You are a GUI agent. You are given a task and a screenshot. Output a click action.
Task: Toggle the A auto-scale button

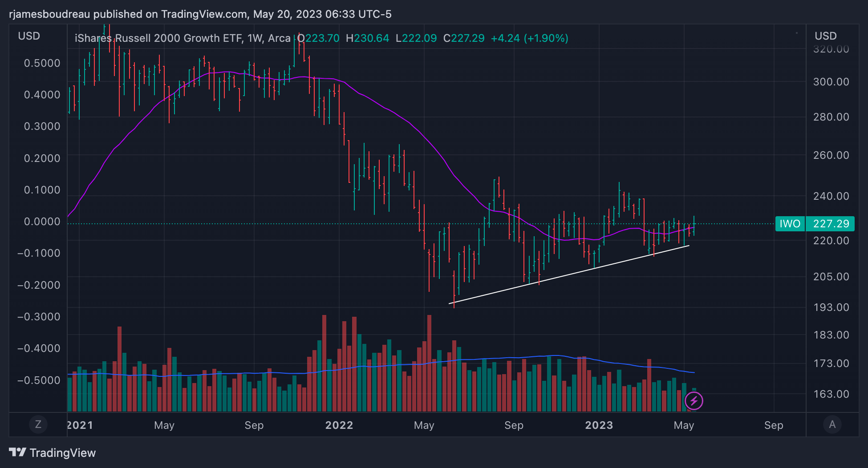[832, 424]
